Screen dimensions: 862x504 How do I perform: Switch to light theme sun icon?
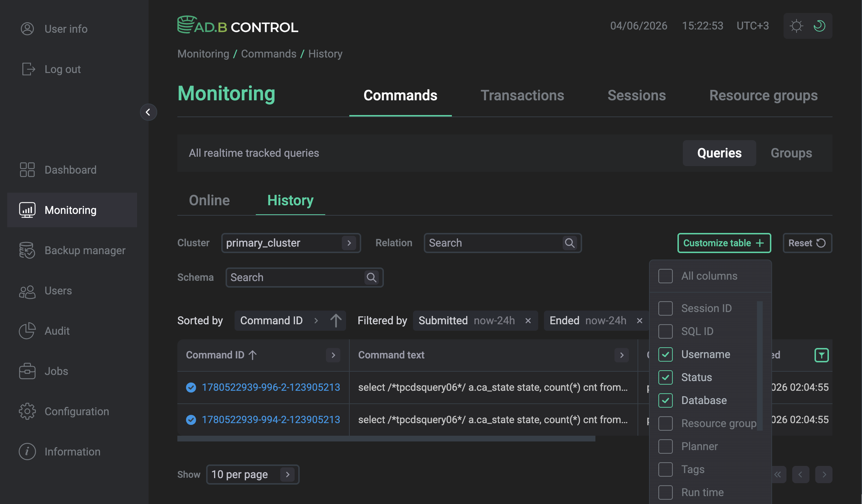point(796,26)
